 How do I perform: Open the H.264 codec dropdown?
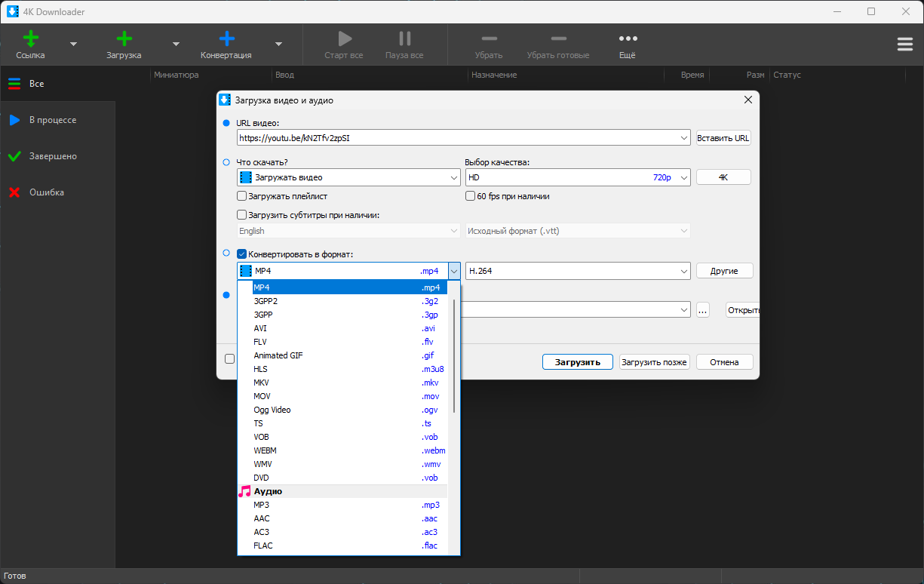coord(684,271)
